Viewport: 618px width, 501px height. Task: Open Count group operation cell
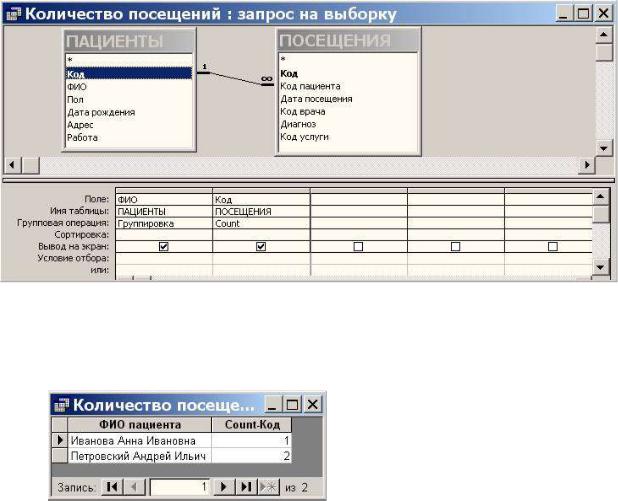pyautogui.click(x=261, y=223)
